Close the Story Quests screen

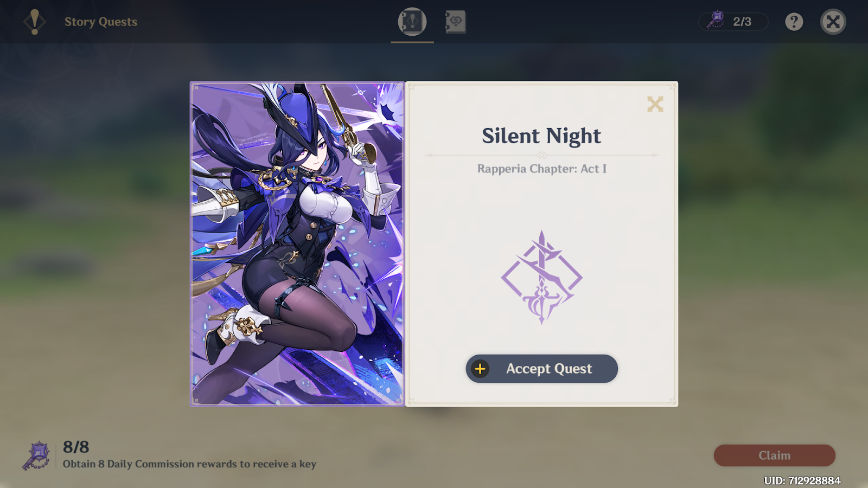point(833,22)
